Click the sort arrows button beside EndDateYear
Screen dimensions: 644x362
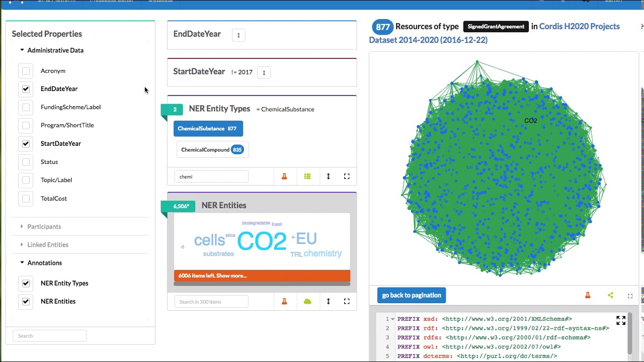click(238, 35)
